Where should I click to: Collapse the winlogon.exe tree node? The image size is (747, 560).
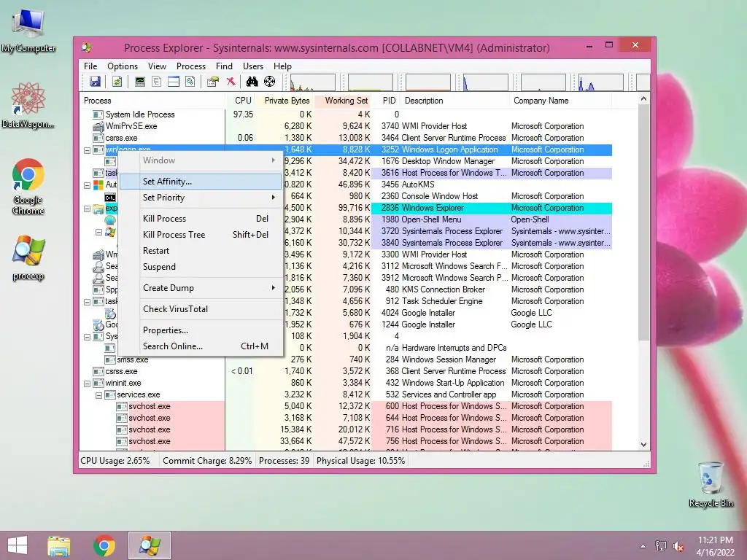(88, 150)
